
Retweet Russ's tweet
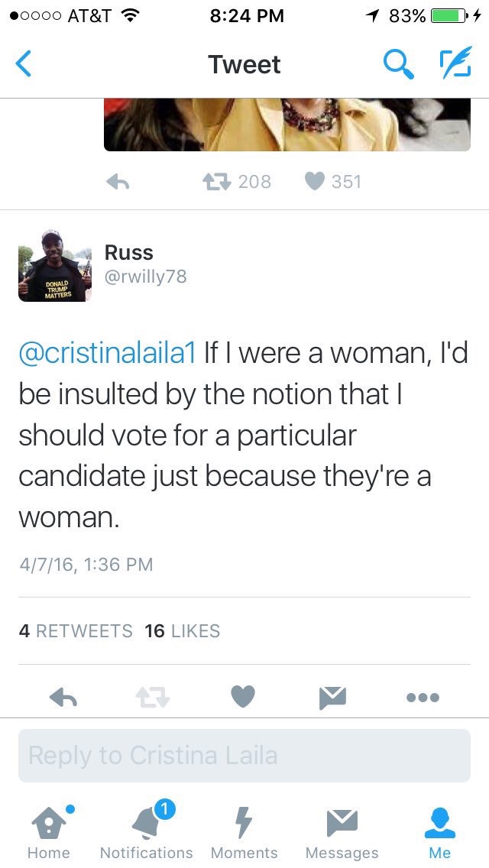tap(153, 697)
